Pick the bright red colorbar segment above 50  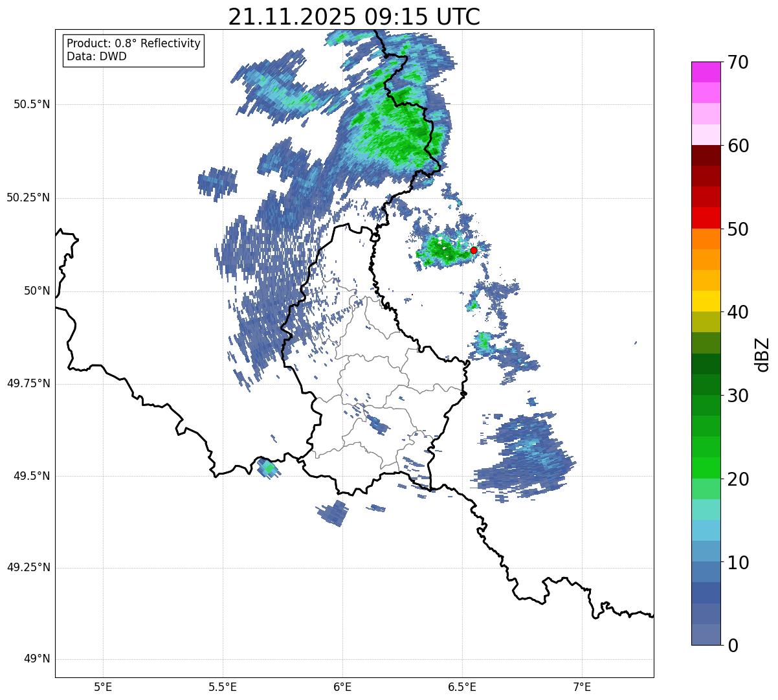click(706, 218)
